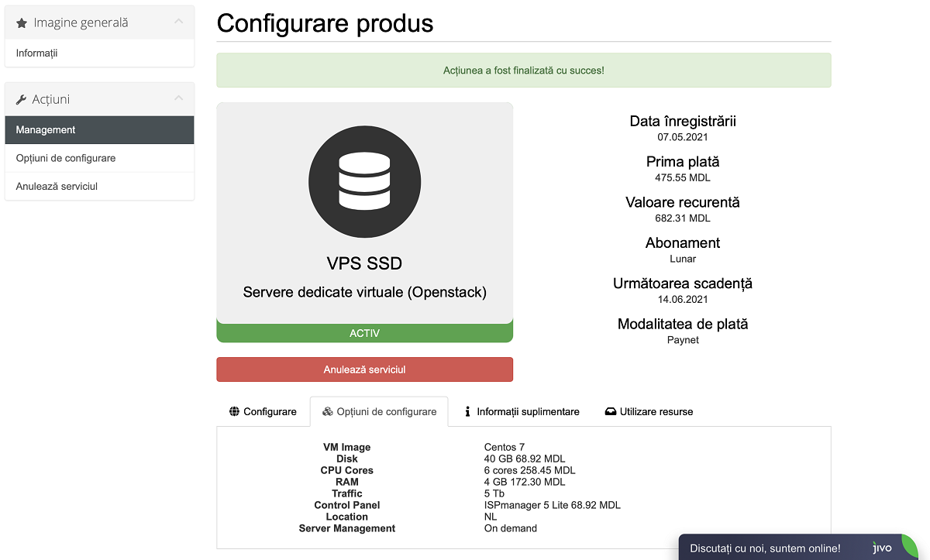This screenshot has height=560, width=930.
Task: Collapse the Imagine generală panel chevron
Action: pyautogui.click(x=179, y=22)
